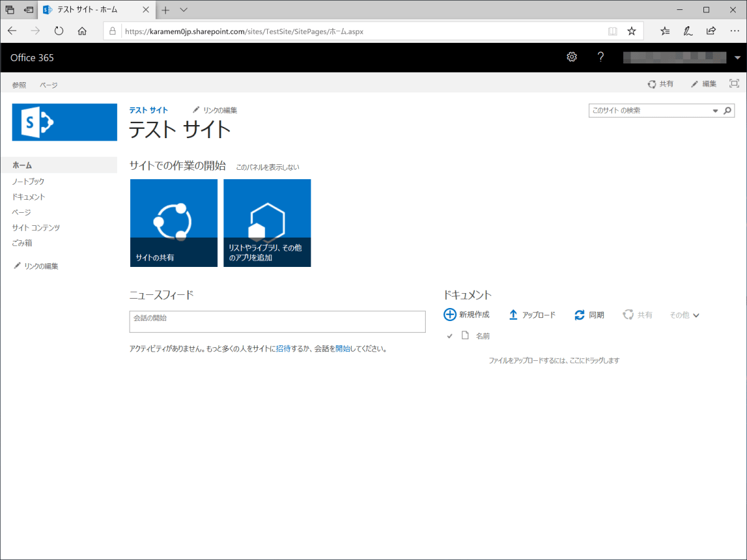Open the リストやライブラリ app add tile
The width and height of the screenshot is (747, 560).
click(267, 223)
